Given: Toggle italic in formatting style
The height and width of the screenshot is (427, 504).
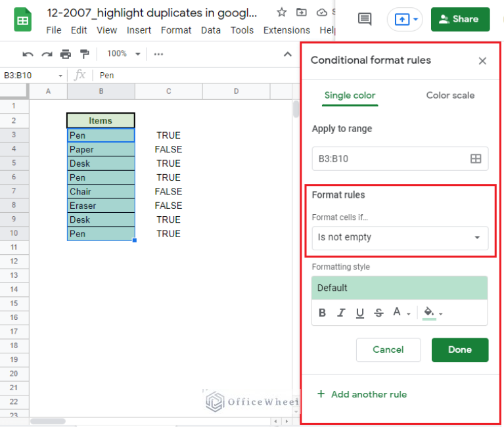Looking at the screenshot, I should [341, 313].
